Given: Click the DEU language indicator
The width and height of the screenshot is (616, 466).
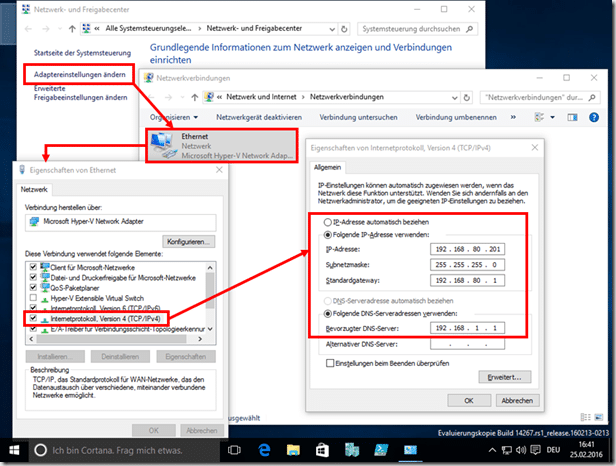Looking at the screenshot, I should [x=553, y=450].
